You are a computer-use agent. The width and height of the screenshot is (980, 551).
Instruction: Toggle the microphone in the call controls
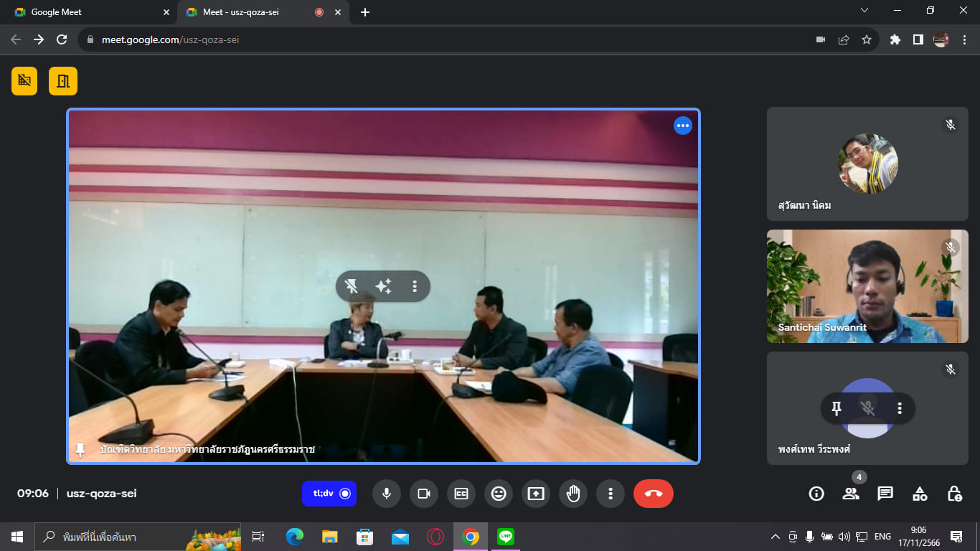386,494
